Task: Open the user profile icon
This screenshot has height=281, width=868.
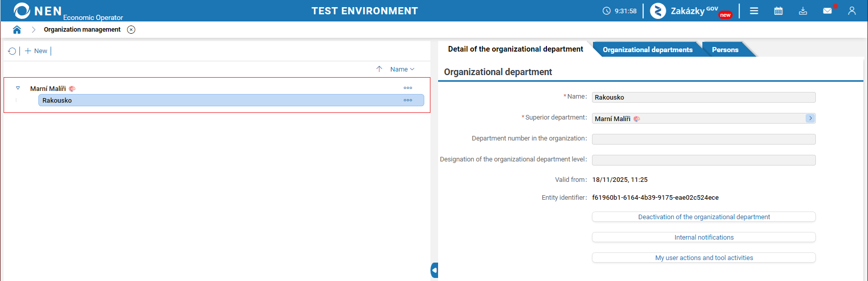Action: point(852,11)
